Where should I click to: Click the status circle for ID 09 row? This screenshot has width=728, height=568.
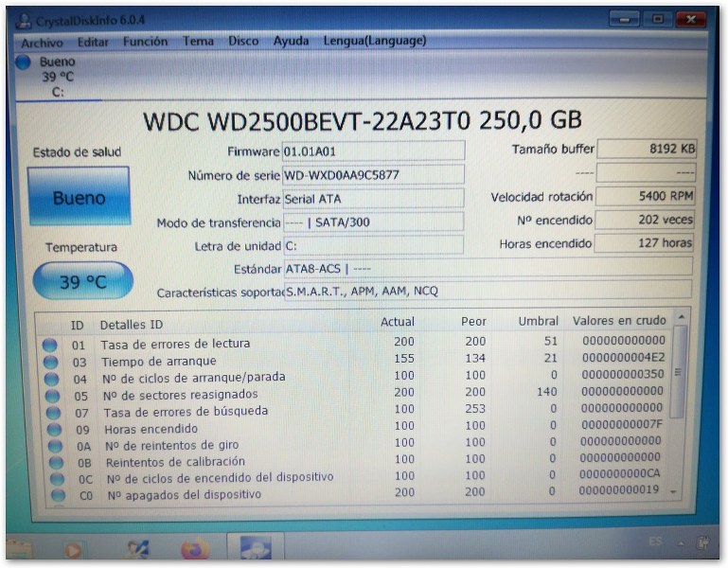click(54, 430)
